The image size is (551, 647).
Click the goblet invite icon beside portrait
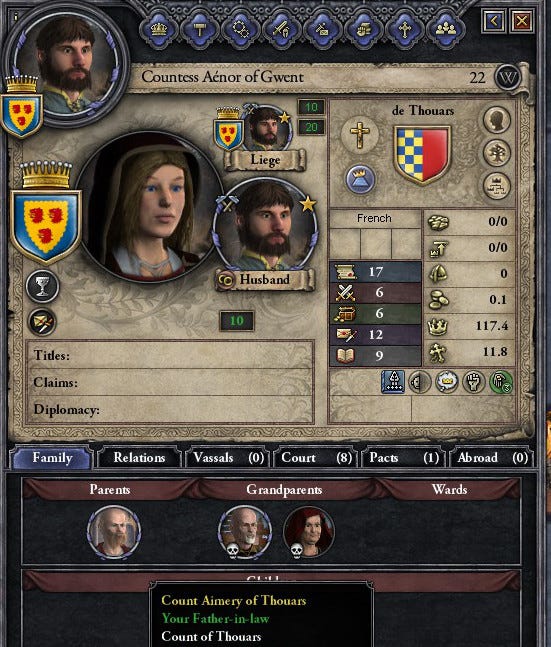coord(42,286)
